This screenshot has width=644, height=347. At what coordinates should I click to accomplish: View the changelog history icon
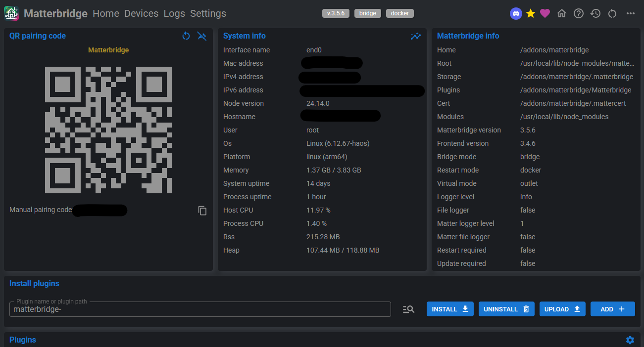(595, 13)
